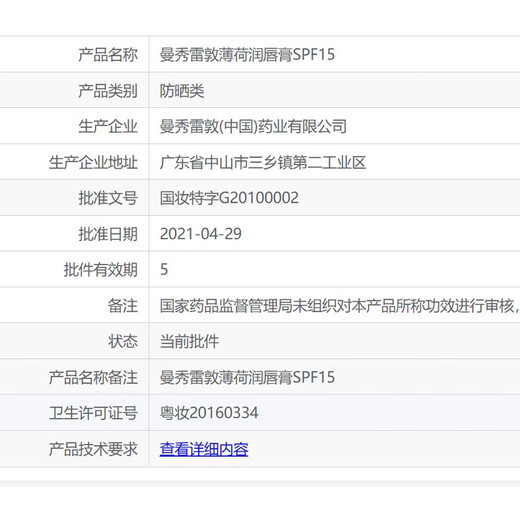Viewport: 520px width, 520px height.
Task: Click validity period value 5
Action: [164, 269]
